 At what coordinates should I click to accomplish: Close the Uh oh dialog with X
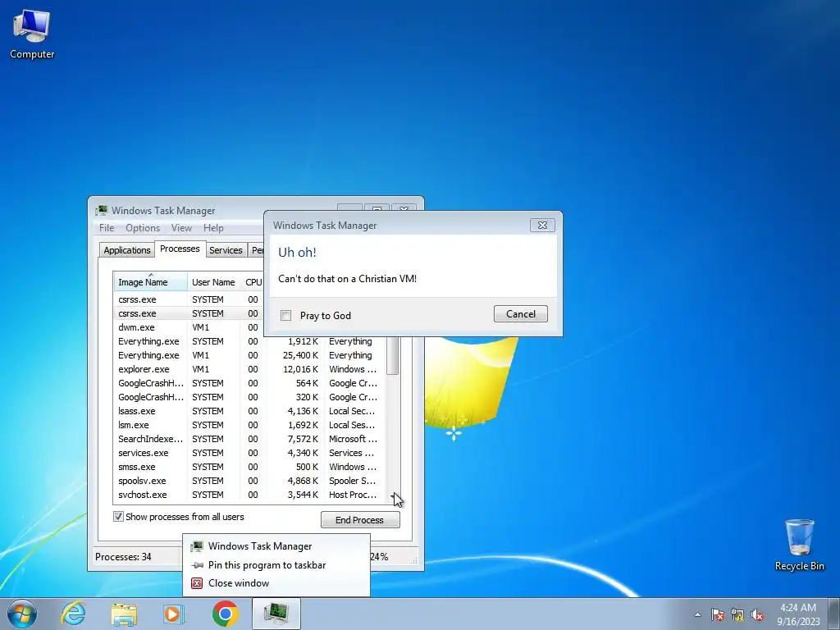coord(542,225)
